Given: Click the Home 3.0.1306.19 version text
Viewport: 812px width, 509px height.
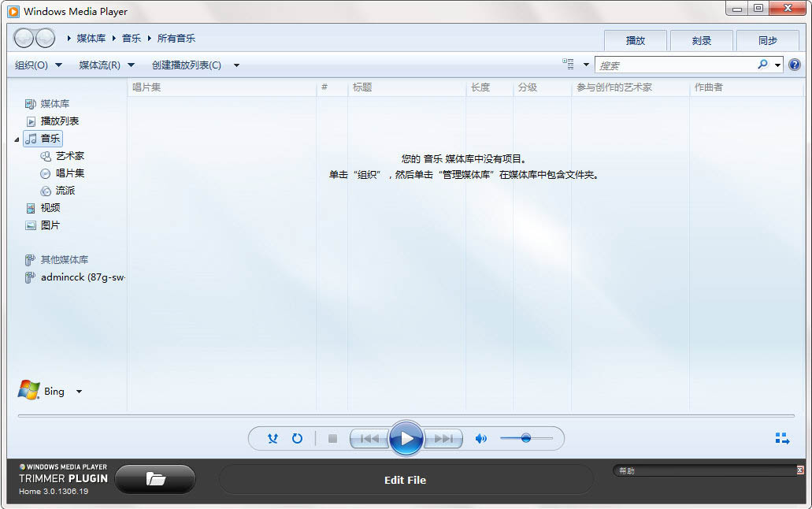Looking at the screenshot, I should (54, 492).
